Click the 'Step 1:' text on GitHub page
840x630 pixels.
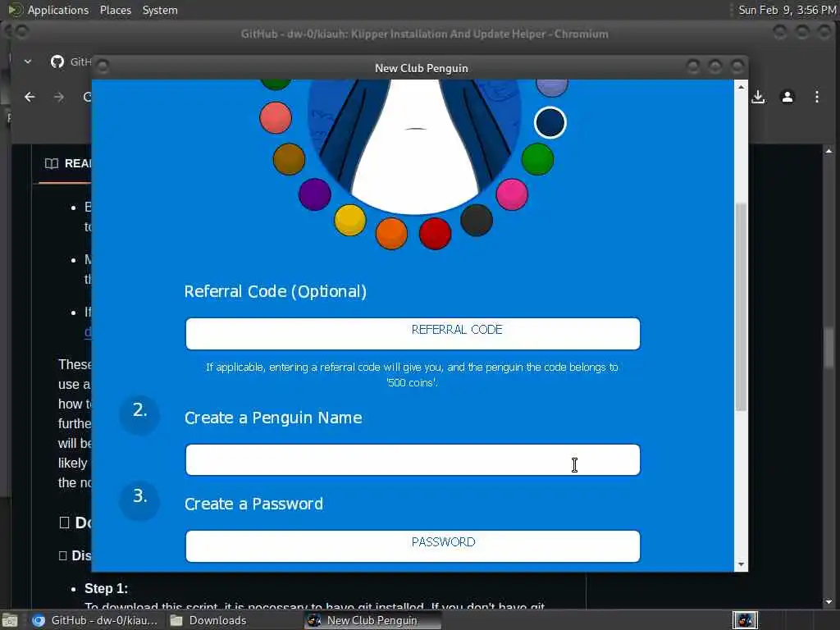point(106,588)
